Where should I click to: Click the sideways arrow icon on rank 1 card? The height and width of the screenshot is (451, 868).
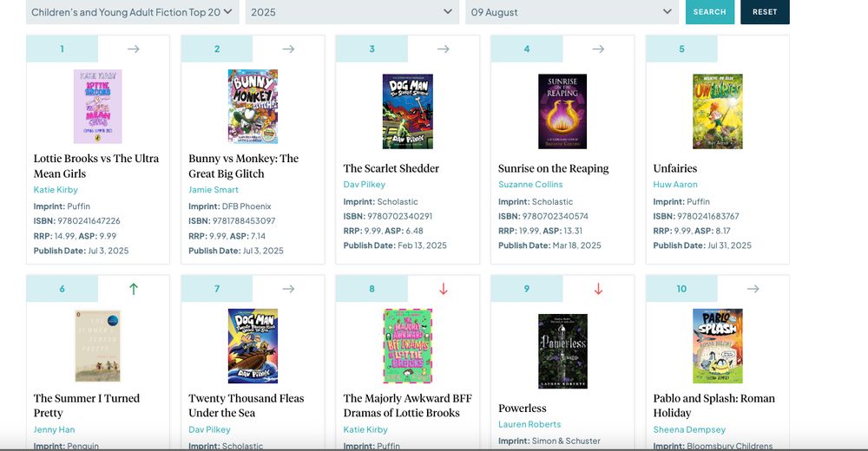click(x=134, y=49)
